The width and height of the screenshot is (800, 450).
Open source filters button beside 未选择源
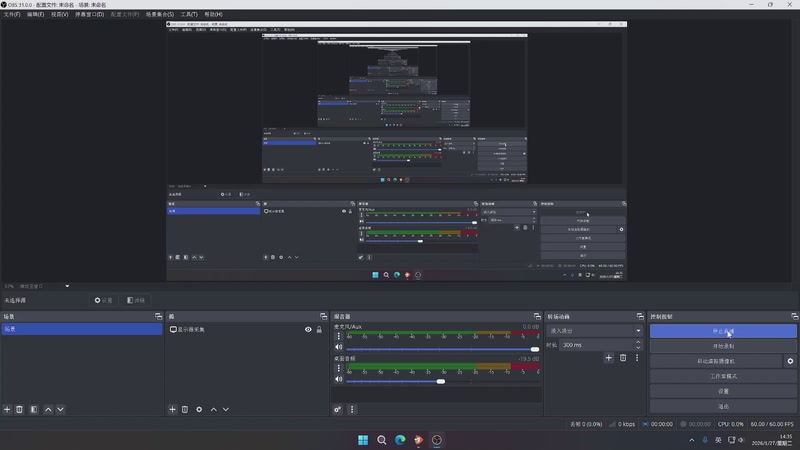click(x=136, y=300)
